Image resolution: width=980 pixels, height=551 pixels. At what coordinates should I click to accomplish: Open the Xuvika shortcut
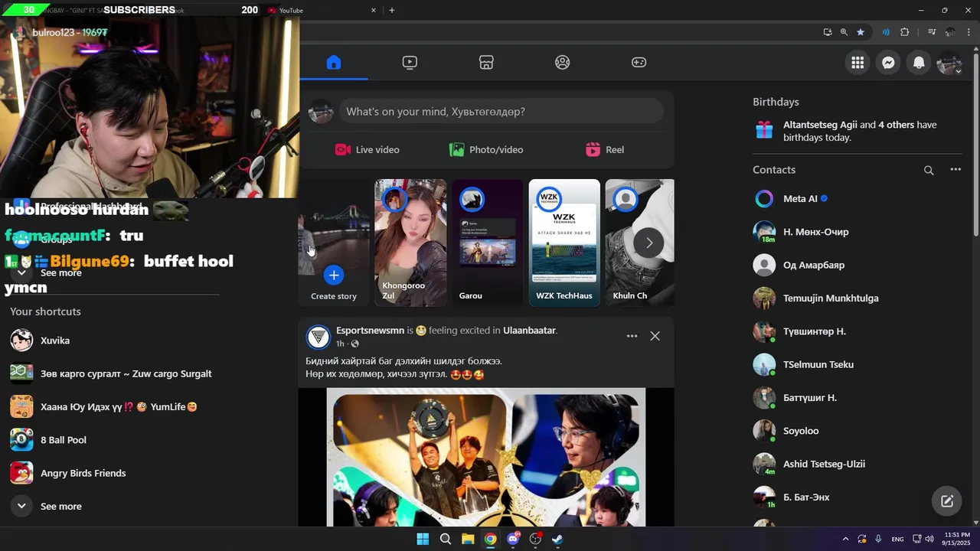pos(115,341)
